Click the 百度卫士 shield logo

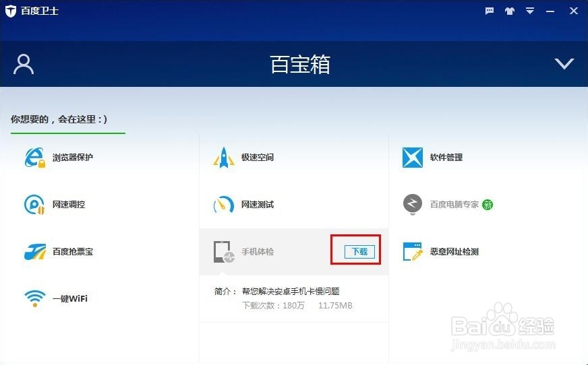tap(11, 11)
